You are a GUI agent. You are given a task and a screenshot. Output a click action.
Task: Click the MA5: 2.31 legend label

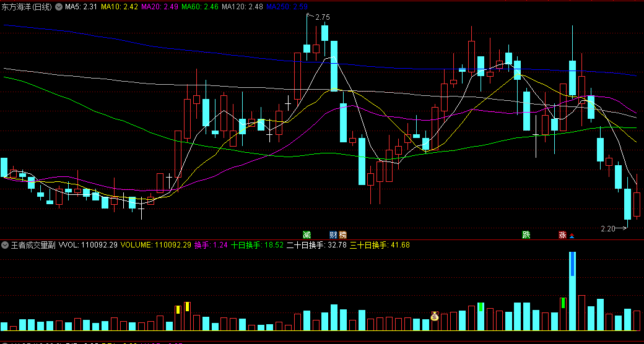[x=81, y=7]
